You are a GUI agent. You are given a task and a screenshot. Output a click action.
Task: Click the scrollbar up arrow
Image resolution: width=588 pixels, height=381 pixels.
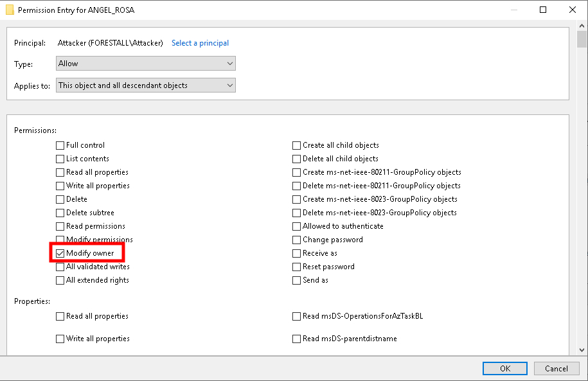pos(582,26)
